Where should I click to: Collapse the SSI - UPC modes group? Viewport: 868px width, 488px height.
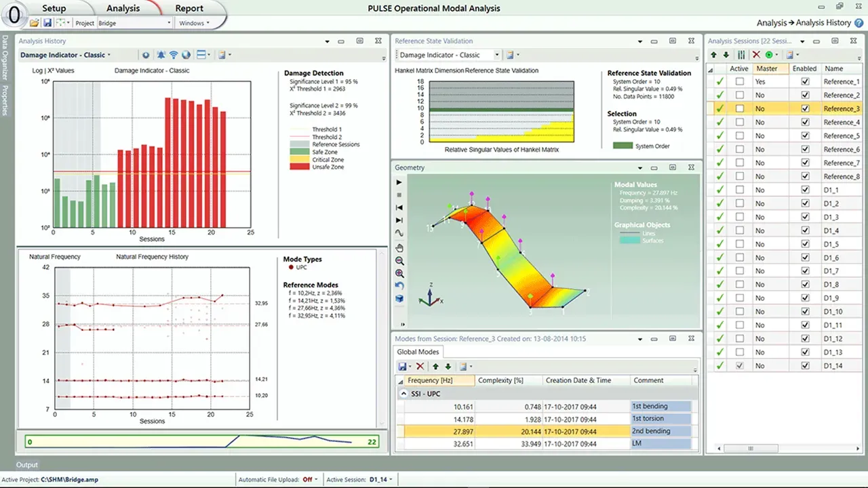coord(403,393)
